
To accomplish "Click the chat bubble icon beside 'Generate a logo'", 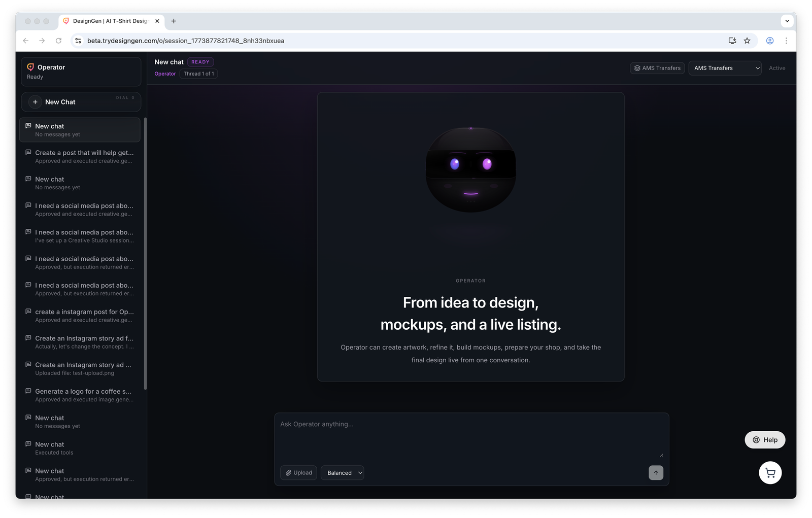I will point(28,390).
